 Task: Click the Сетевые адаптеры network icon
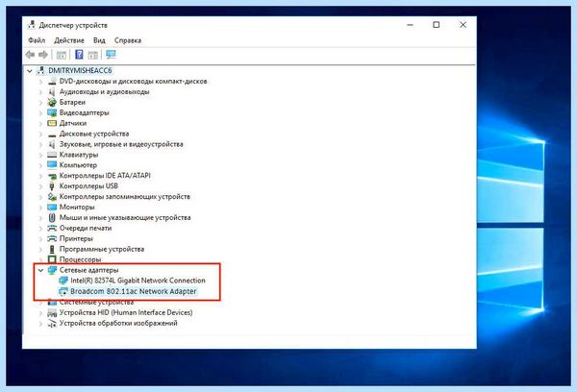(x=52, y=270)
